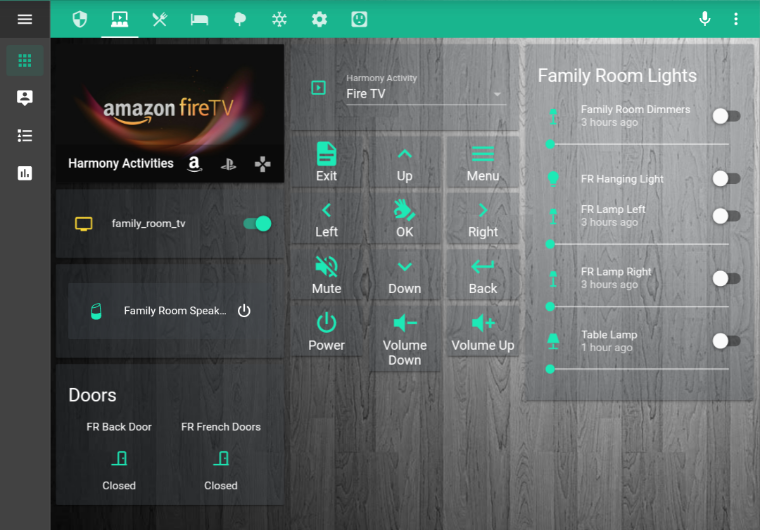
Task: Open the outdoor tree view tab
Action: pos(239,19)
